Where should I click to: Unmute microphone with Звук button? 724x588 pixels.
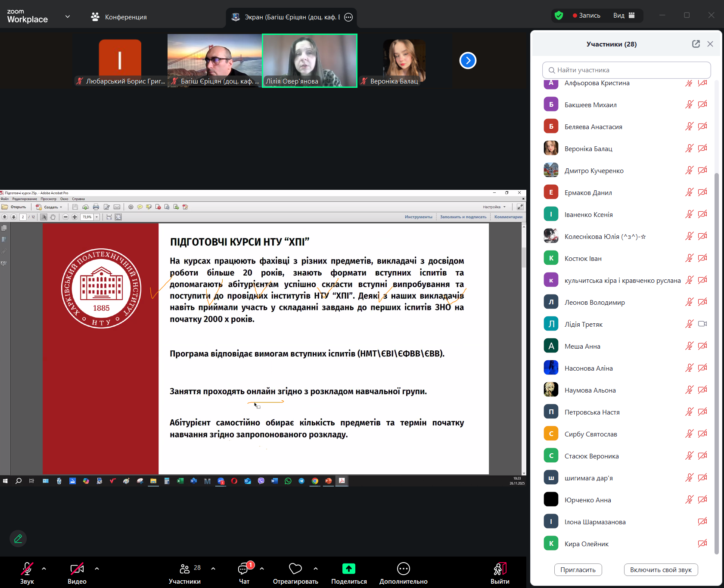[27, 573]
